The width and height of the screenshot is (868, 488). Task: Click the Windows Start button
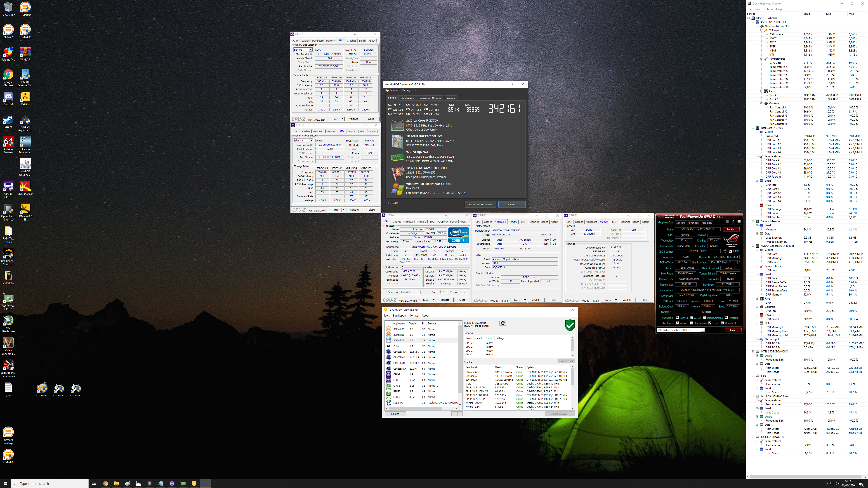[x=5, y=483]
